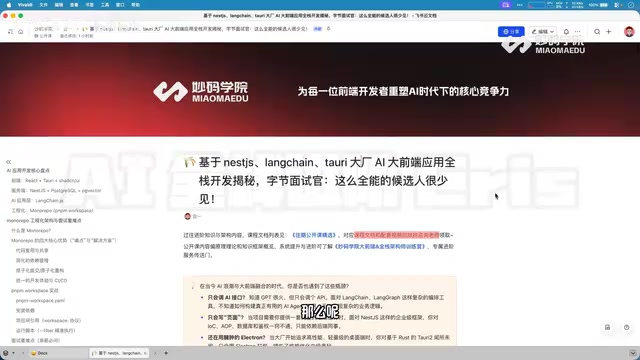The height and width of the screenshot is (360, 640).
Task: Open the help question-mark icon at bottom right
Action: 627,327
